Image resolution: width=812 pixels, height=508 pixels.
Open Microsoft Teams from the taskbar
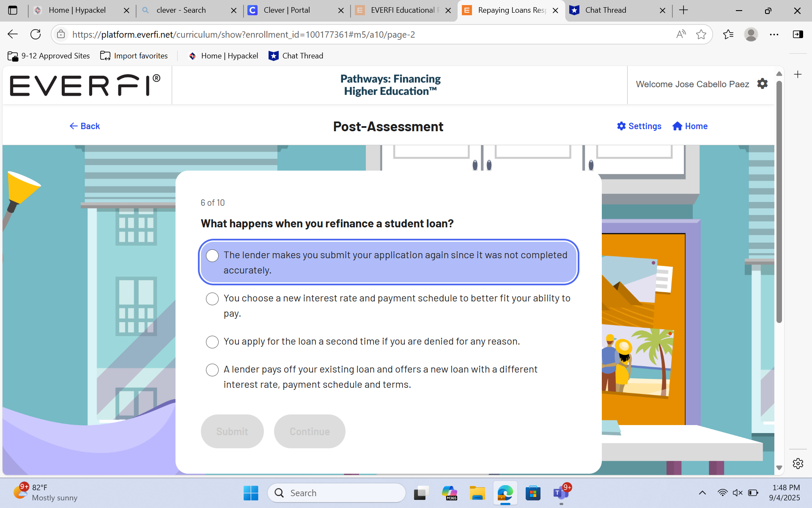tap(560, 493)
